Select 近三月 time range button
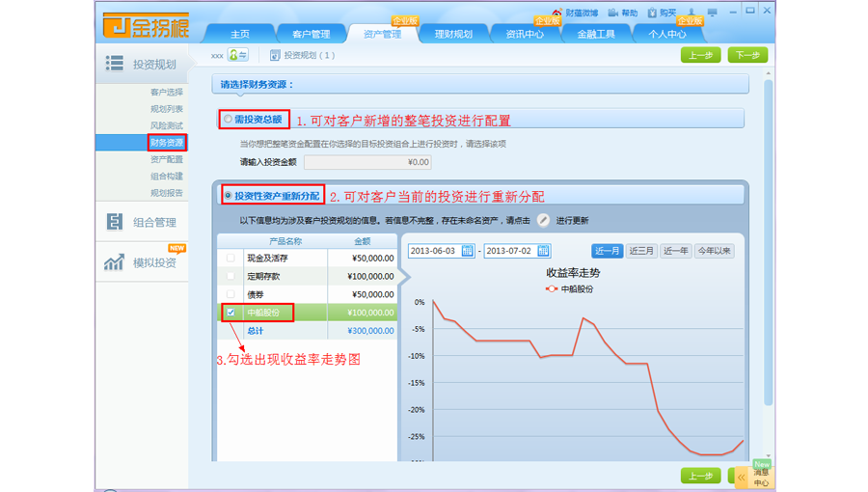Image resolution: width=868 pixels, height=492 pixels. pyautogui.click(x=641, y=251)
